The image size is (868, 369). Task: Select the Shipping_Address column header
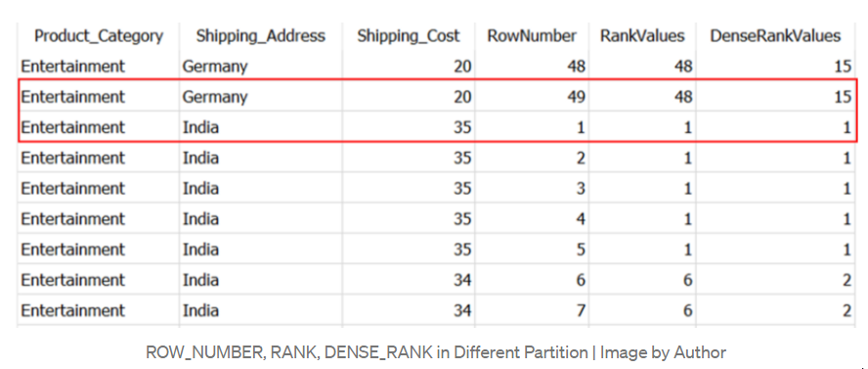(x=260, y=36)
